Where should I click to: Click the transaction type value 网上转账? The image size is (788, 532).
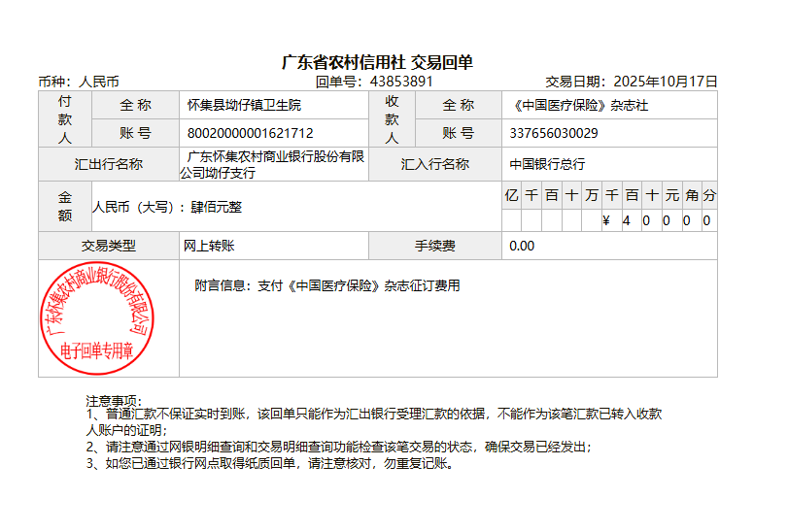209,246
